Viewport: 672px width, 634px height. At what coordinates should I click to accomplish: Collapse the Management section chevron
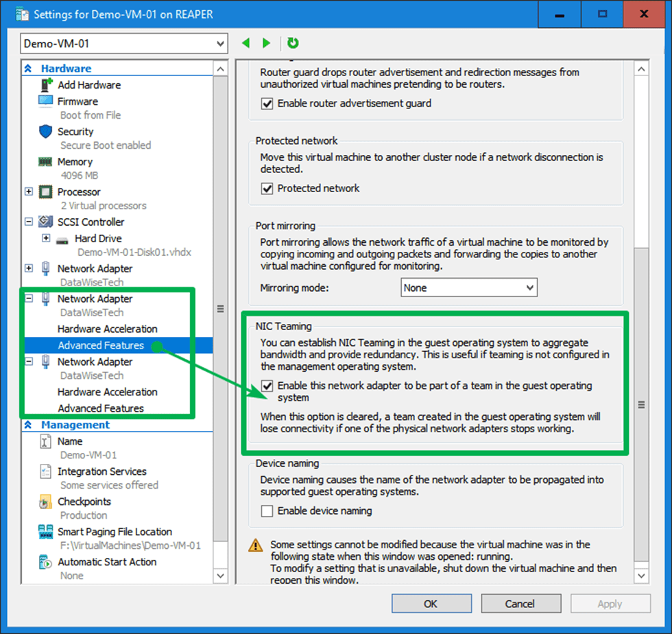28,425
